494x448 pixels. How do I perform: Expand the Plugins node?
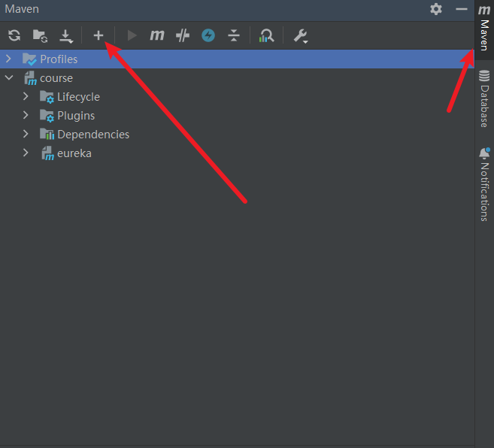pyautogui.click(x=26, y=115)
